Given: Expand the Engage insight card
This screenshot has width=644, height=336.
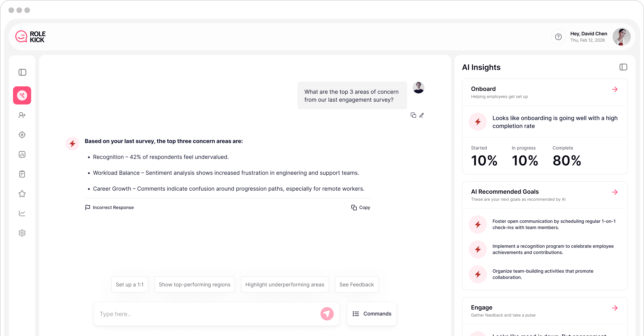Looking at the screenshot, I should click(x=615, y=308).
